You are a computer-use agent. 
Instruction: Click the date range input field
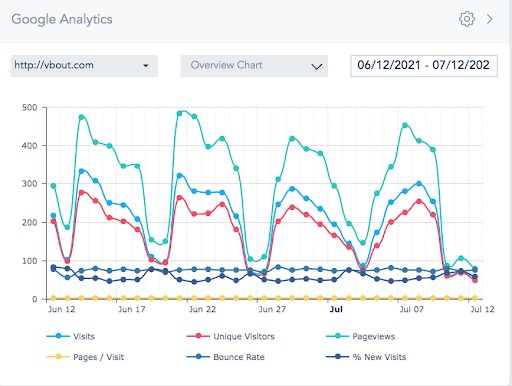pos(424,66)
